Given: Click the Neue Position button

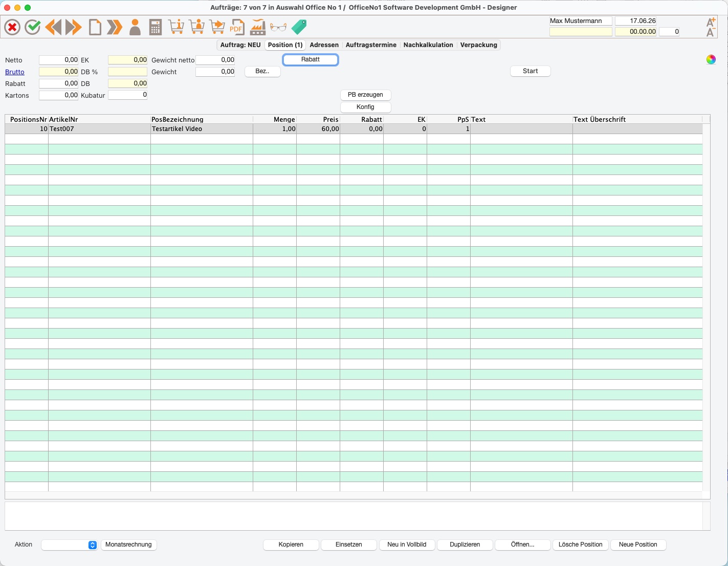Looking at the screenshot, I should click(x=638, y=545).
